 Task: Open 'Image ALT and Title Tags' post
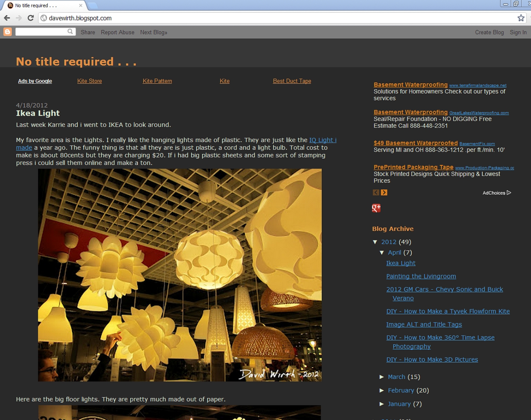(424, 324)
